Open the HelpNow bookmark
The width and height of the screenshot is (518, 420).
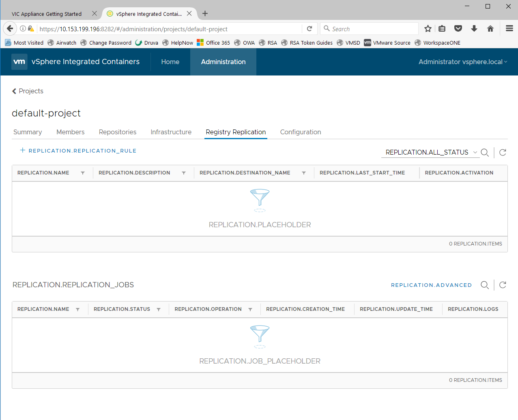coord(178,43)
